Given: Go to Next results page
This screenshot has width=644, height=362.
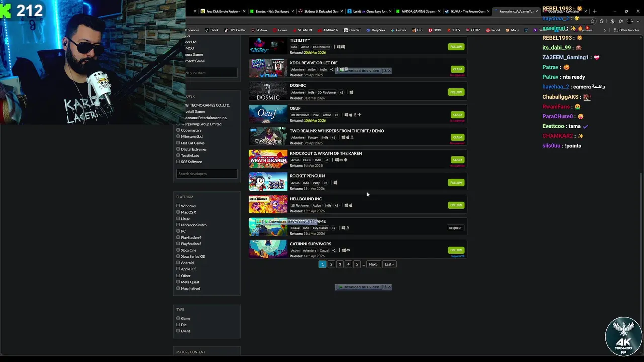Looking at the screenshot, I should click(373, 264).
